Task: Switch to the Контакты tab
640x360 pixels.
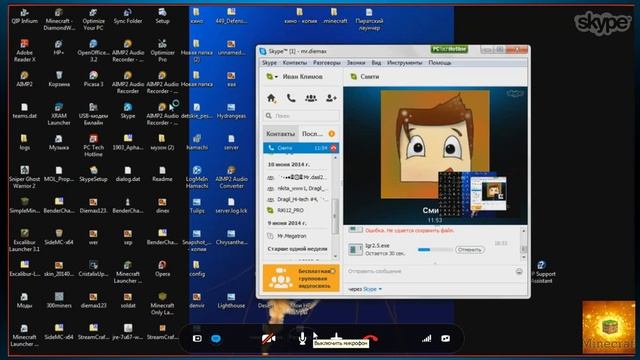Action: [x=280, y=134]
